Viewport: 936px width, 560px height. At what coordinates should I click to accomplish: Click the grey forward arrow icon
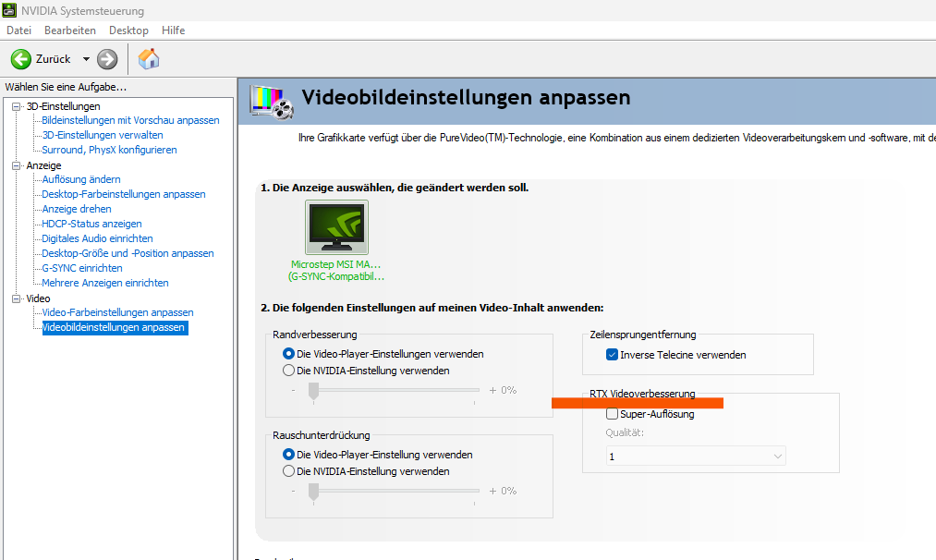click(x=107, y=59)
